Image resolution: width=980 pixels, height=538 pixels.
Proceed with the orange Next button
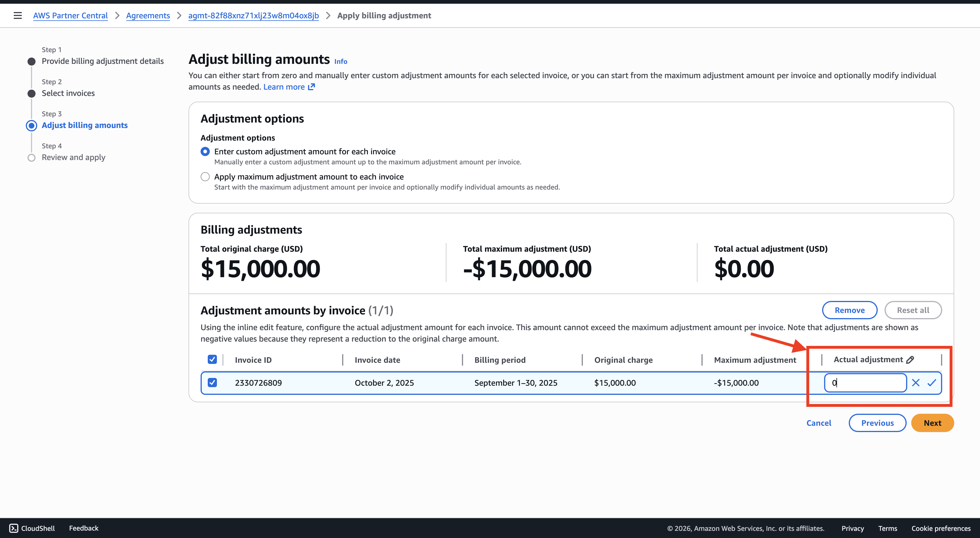point(932,423)
